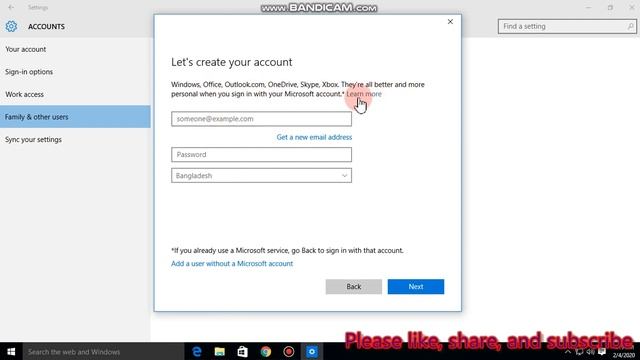Screen dimensions: 640x360
Task: Click the Accounts gear icon
Action: click(11, 27)
